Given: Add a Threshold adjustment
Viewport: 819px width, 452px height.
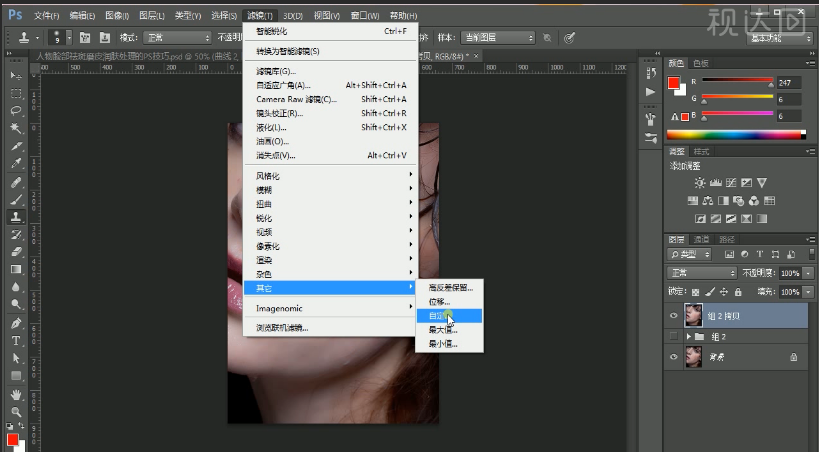Looking at the screenshot, I should point(731,218).
